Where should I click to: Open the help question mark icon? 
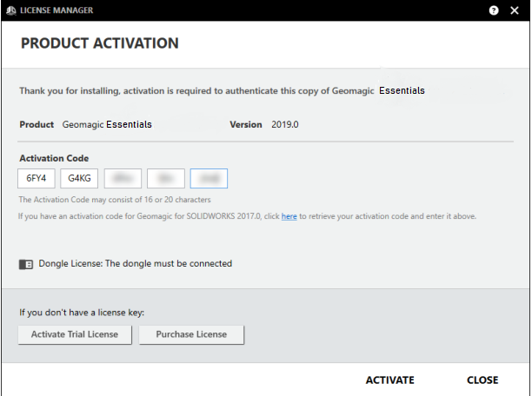click(x=494, y=10)
